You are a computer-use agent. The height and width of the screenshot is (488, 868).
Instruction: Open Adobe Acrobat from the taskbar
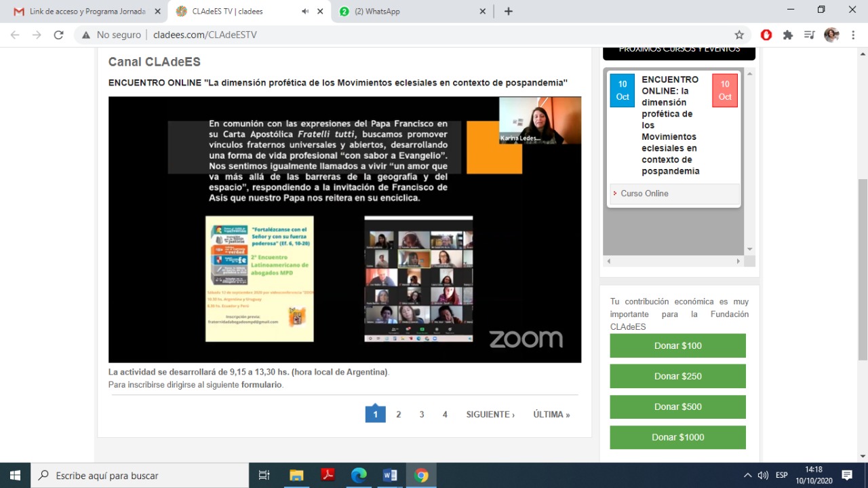click(328, 475)
